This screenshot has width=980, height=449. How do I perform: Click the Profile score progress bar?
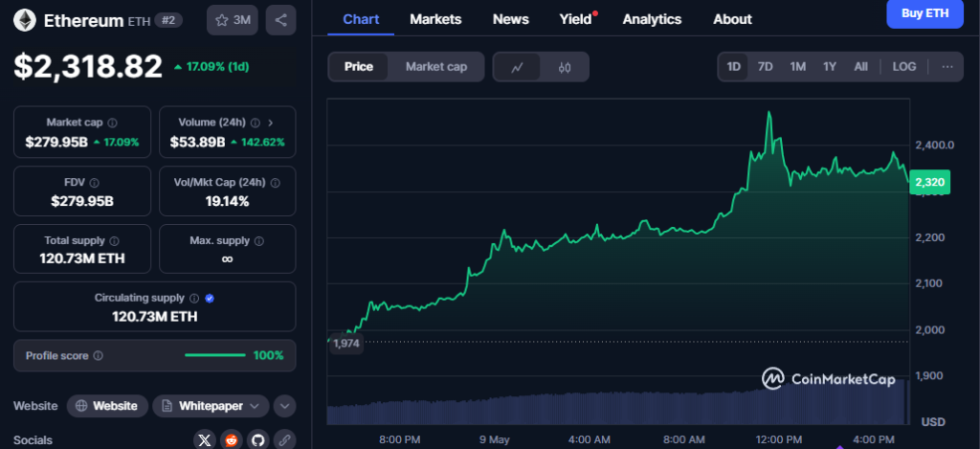tap(215, 355)
